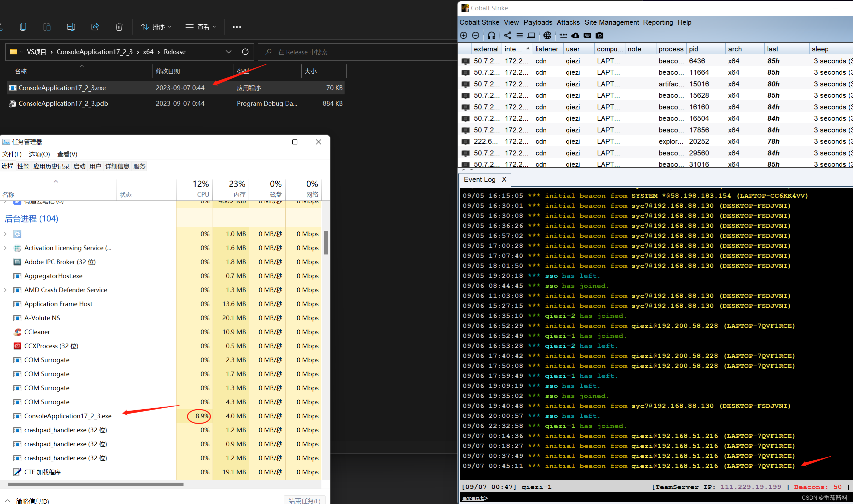Collapse the name column sort chevron in Task Manager
Screen dimensions: 853x504
tap(56, 181)
